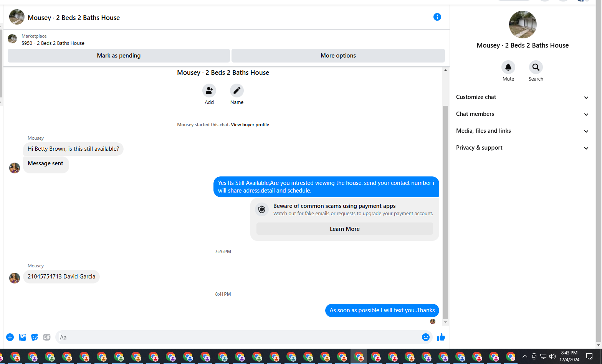Send a thumbs-up like
This screenshot has height=364, width=602.
tap(441, 337)
